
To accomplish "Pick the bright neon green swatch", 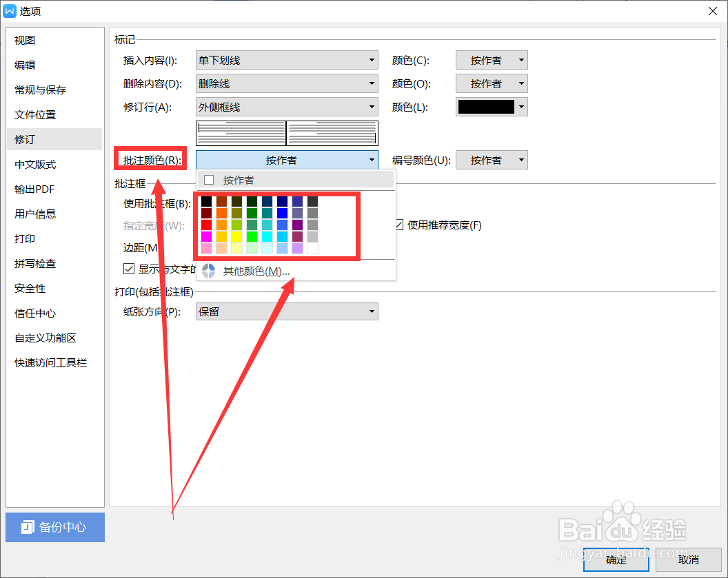I will click(252, 236).
